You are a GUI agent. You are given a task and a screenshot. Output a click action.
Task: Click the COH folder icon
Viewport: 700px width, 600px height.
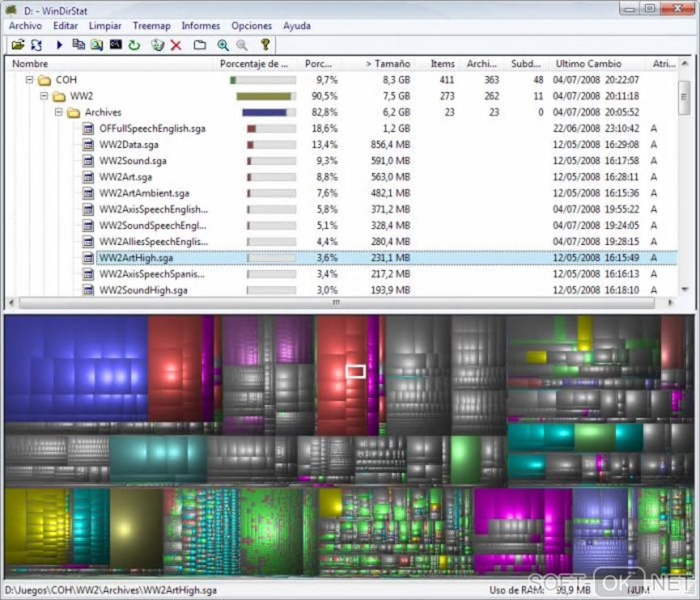[44, 80]
